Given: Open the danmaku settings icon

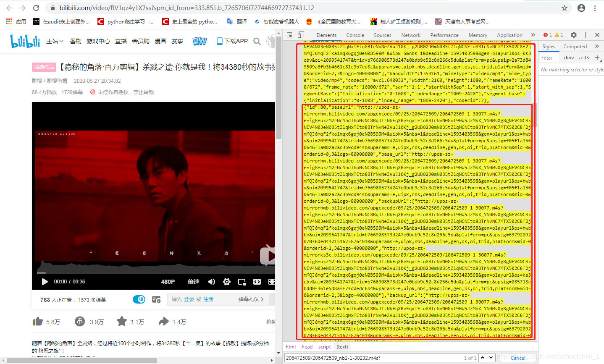Looking at the screenshot, I should 156,299.
